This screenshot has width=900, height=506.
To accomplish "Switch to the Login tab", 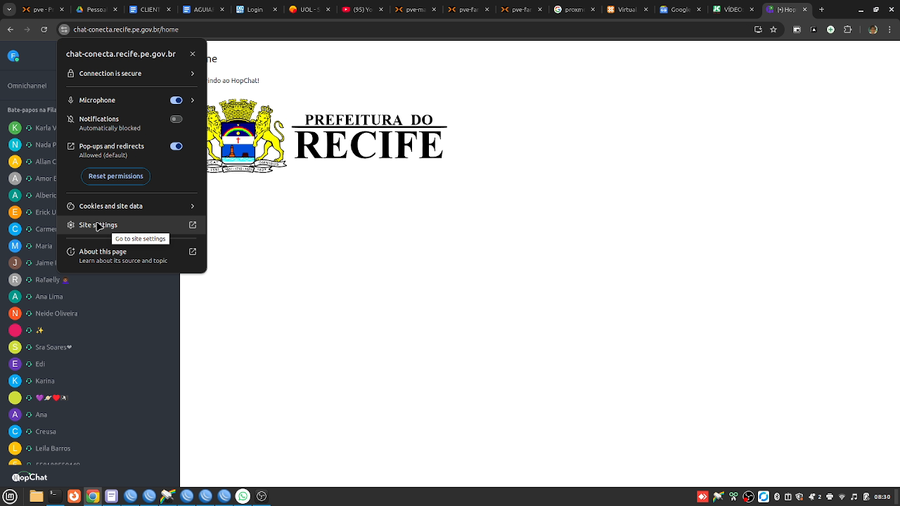I will 257,9.
